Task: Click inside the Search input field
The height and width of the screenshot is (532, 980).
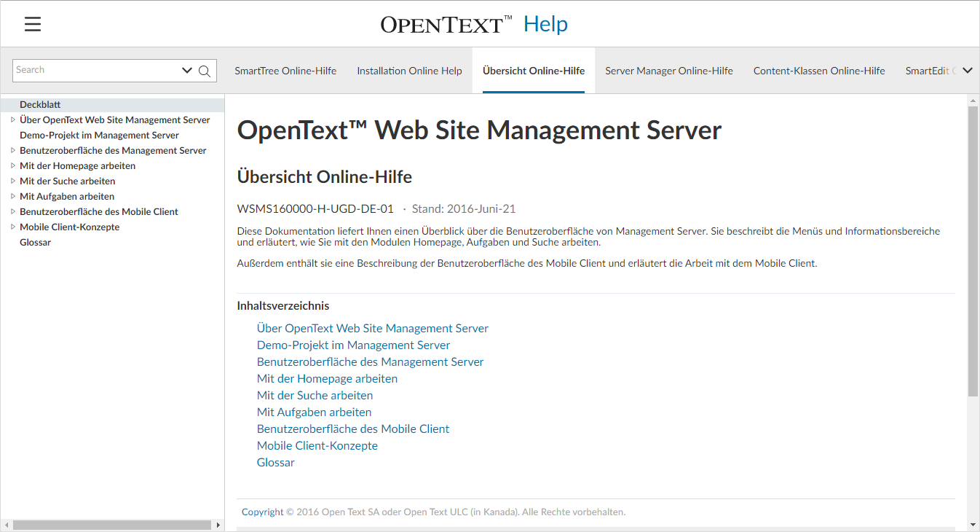Action: [x=95, y=71]
